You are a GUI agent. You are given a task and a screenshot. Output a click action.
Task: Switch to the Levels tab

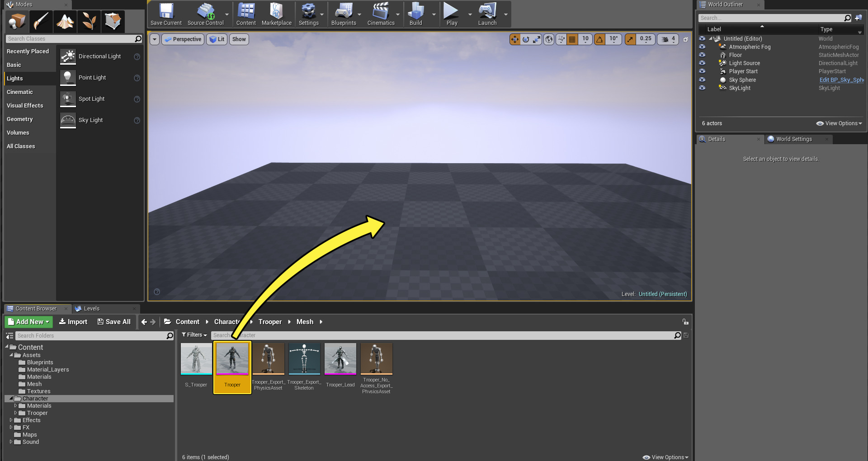tap(91, 309)
